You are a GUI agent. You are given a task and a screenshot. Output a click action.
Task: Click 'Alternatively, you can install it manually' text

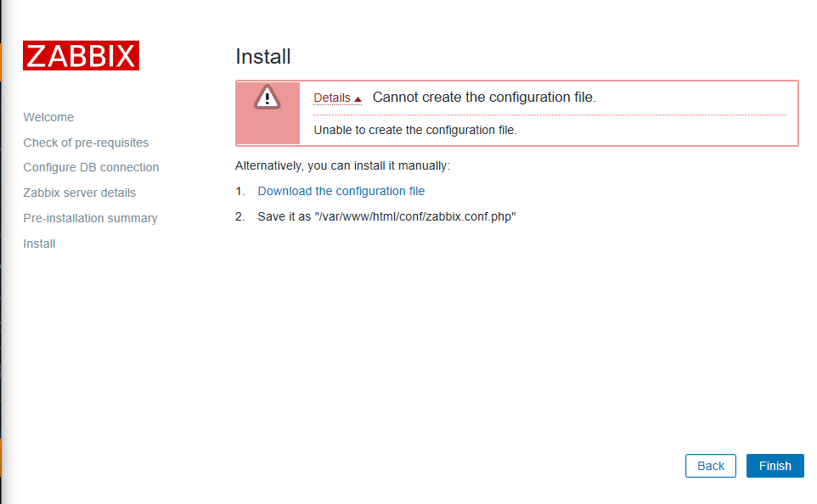(x=342, y=165)
